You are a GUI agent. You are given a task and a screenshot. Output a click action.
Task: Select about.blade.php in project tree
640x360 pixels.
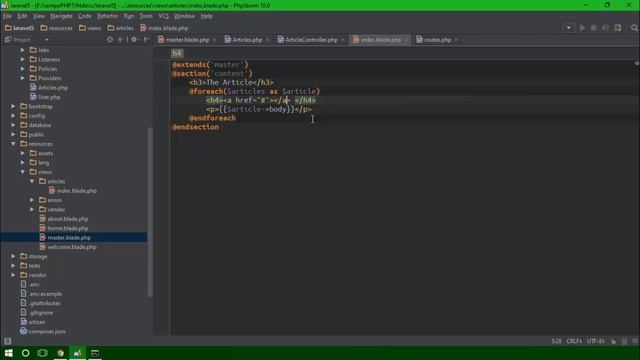pos(64,219)
